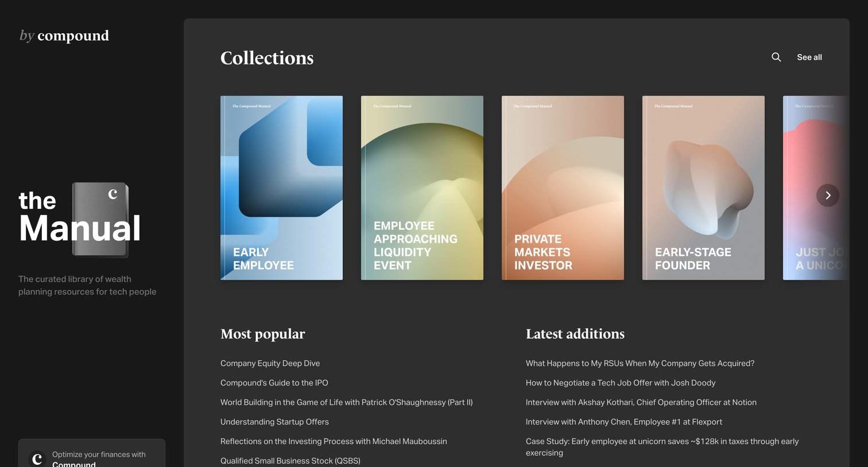The height and width of the screenshot is (467, 868).
Task: Click the Collections heading
Action: 267,58
